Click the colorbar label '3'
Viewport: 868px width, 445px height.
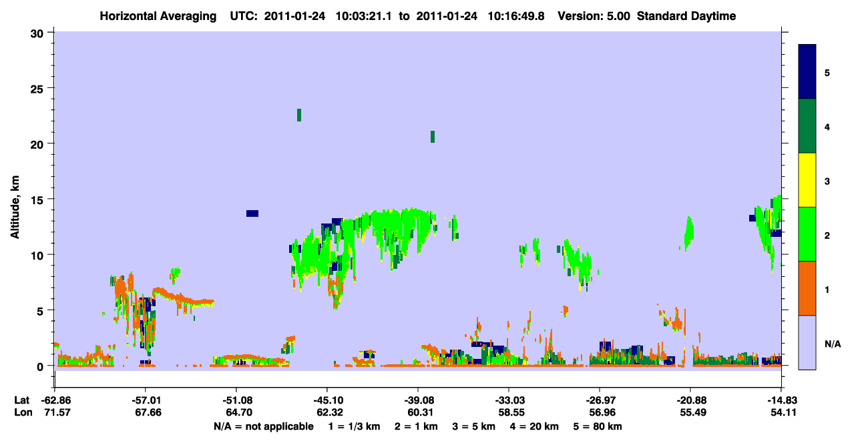(827, 181)
